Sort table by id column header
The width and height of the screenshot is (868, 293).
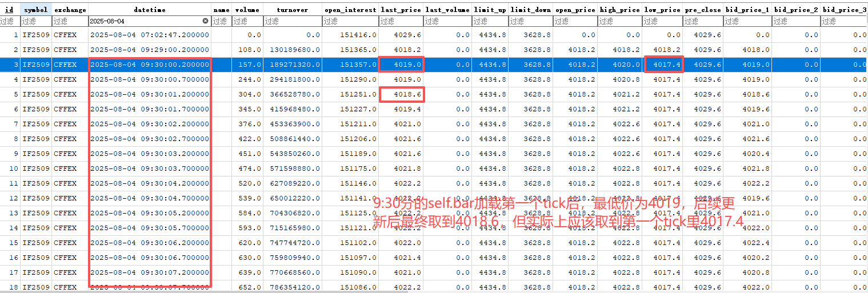click(x=9, y=10)
